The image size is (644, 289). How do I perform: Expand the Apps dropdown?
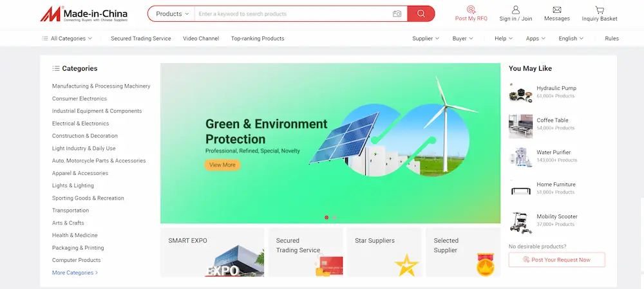coord(536,38)
